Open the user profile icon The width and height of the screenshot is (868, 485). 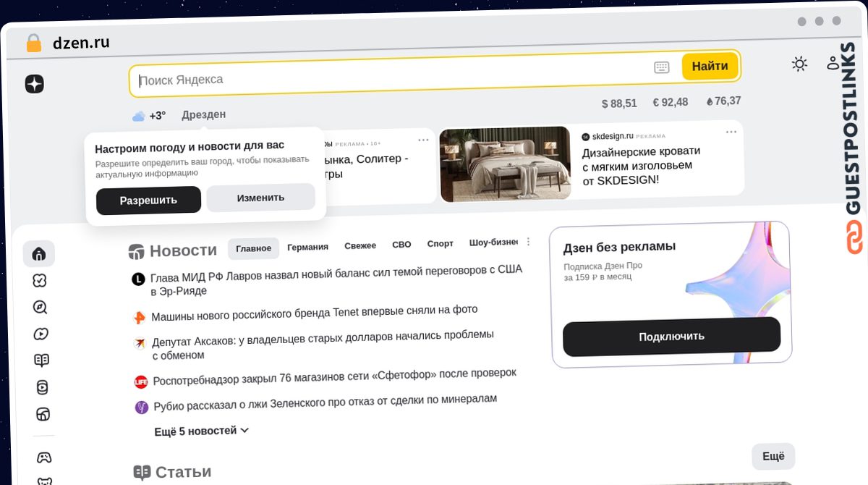833,63
